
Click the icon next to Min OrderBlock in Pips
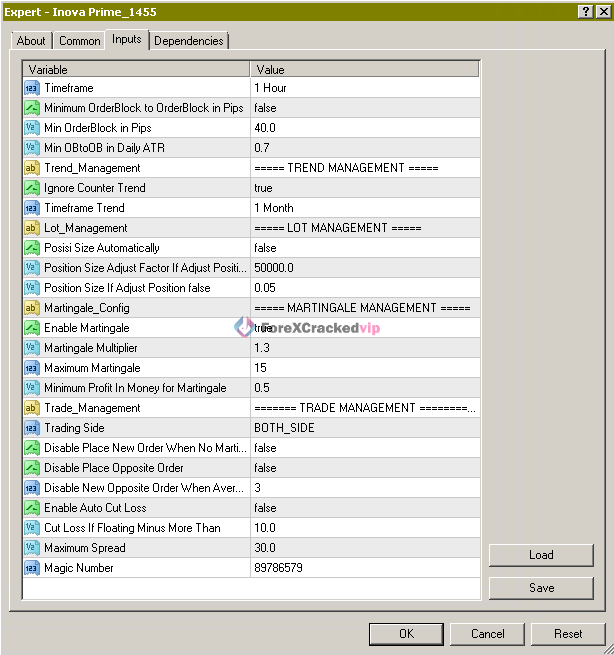[x=31, y=128]
